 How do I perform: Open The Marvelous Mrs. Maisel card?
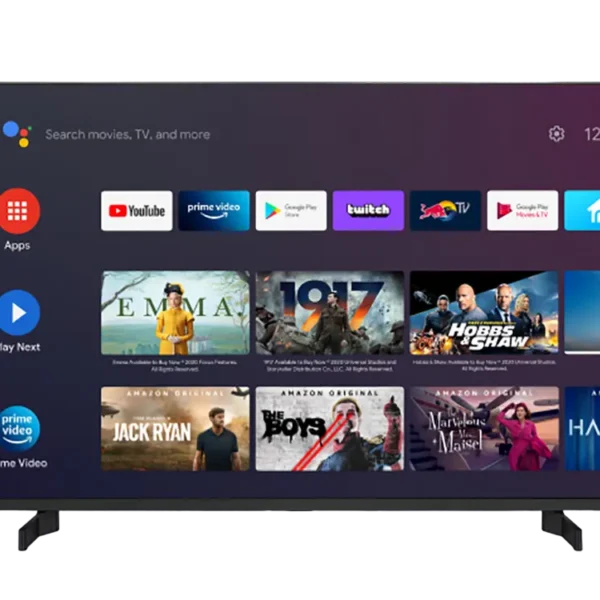point(484,429)
